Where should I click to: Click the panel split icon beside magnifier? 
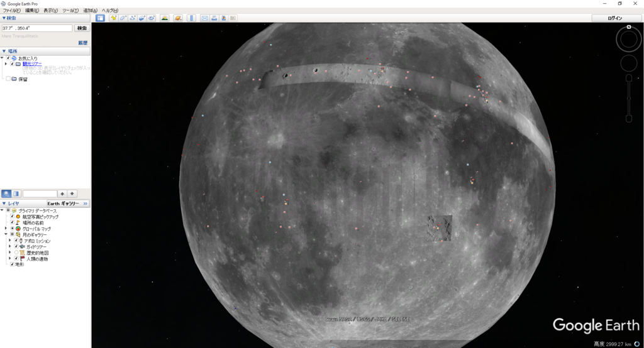16,193
